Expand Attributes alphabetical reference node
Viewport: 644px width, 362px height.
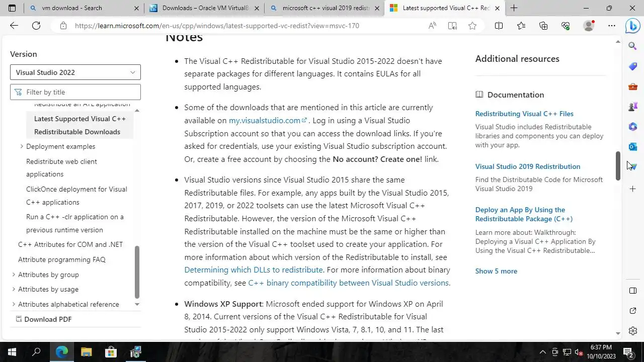[x=14, y=304]
